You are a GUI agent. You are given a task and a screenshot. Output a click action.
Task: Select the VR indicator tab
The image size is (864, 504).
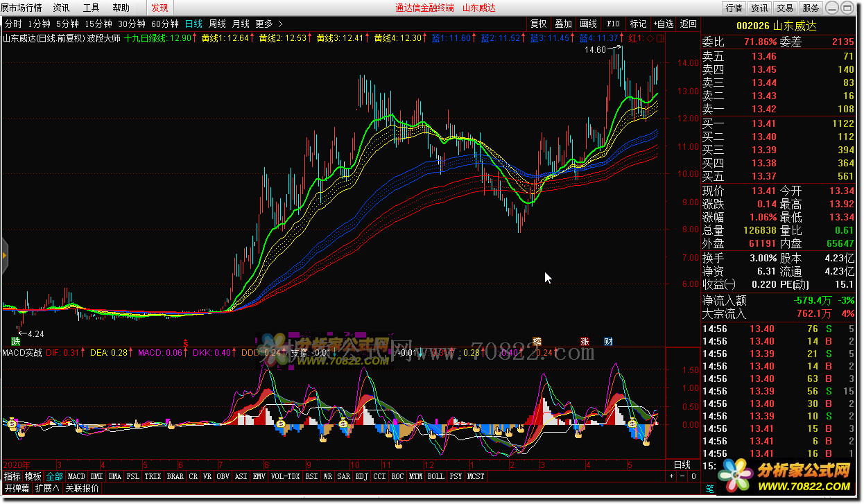click(207, 476)
